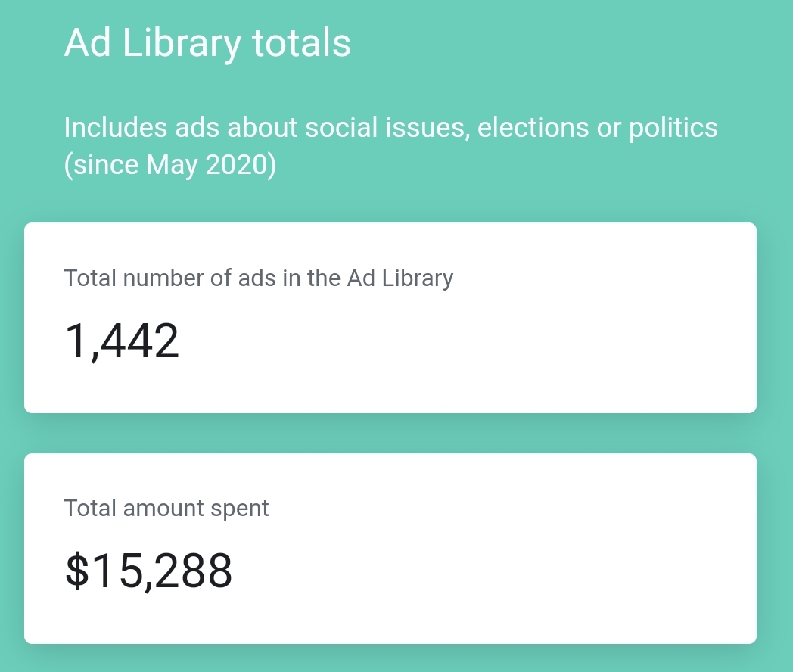Open the "Total number of ads" card
The width and height of the screenshot is (793, 672).
[x=390, y=318]
